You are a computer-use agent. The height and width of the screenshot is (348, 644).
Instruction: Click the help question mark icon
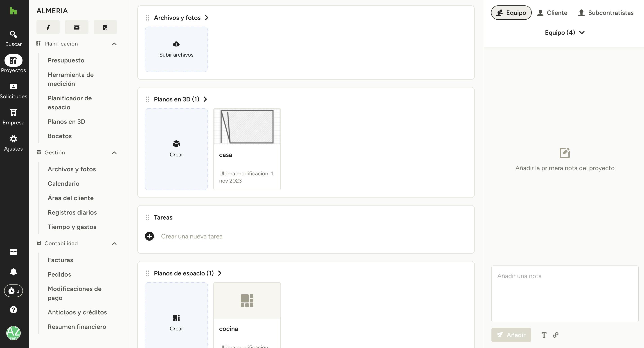[13, 310]
